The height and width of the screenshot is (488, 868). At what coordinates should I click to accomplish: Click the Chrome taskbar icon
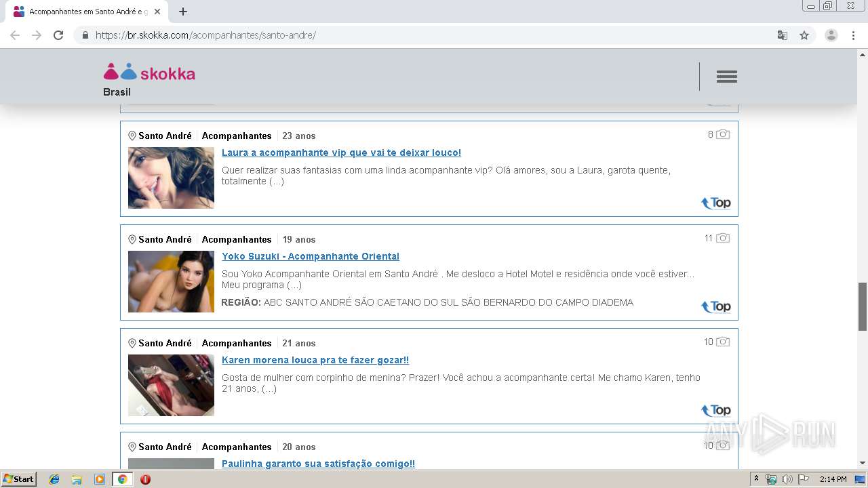click(x=122, y=479)
